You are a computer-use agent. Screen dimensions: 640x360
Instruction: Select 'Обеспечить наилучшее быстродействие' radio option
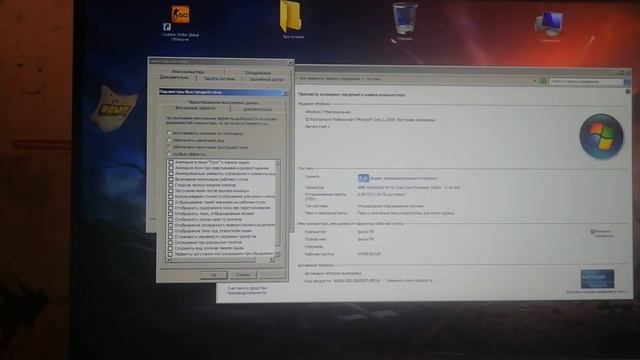(x=169, y=147)
